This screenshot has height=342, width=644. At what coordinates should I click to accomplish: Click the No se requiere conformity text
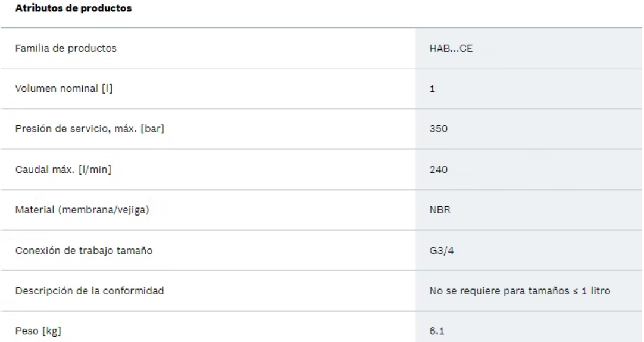pyautogui.click(x=520, y=291)
